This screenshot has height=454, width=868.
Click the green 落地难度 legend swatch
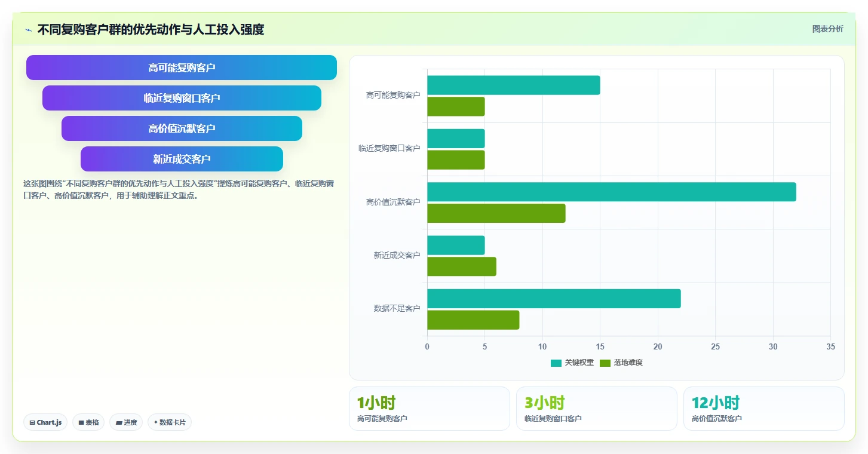pyautogui.click(x=605, y=363)
